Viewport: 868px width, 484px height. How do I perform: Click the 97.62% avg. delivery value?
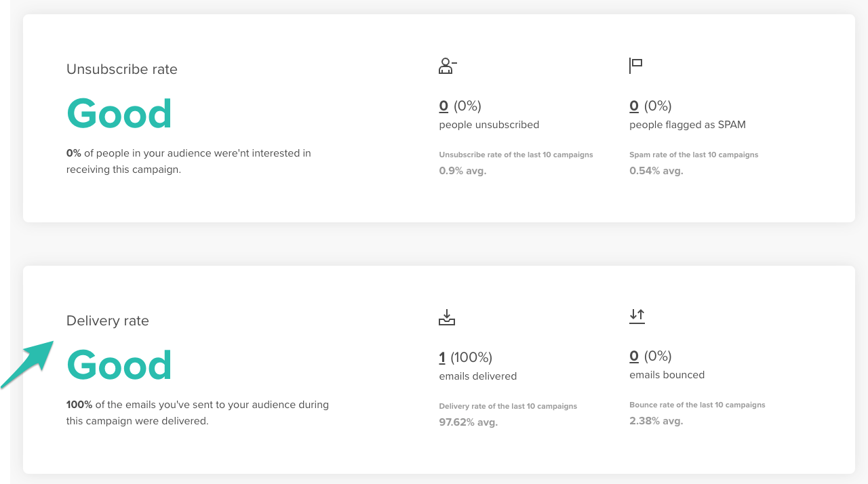click(x=468, y=422)
